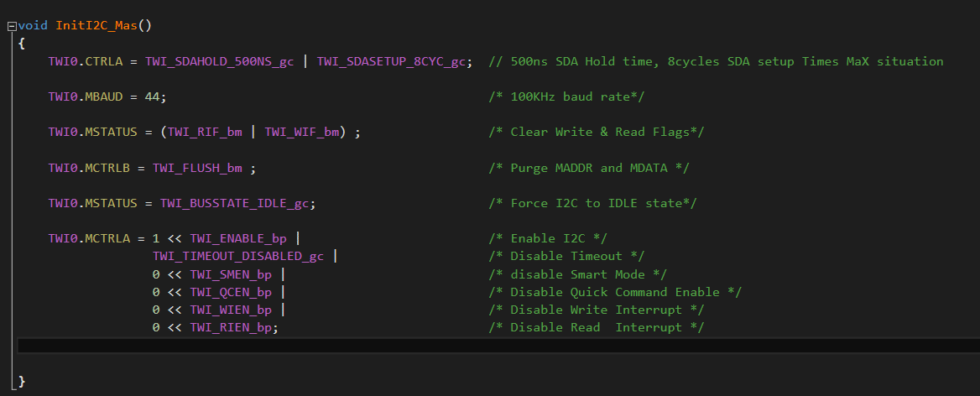The height and width of the screenshot is (396, 980).
Task: Click the 'Force I2C to IDLE state' comment
Action: click(592, 204)
